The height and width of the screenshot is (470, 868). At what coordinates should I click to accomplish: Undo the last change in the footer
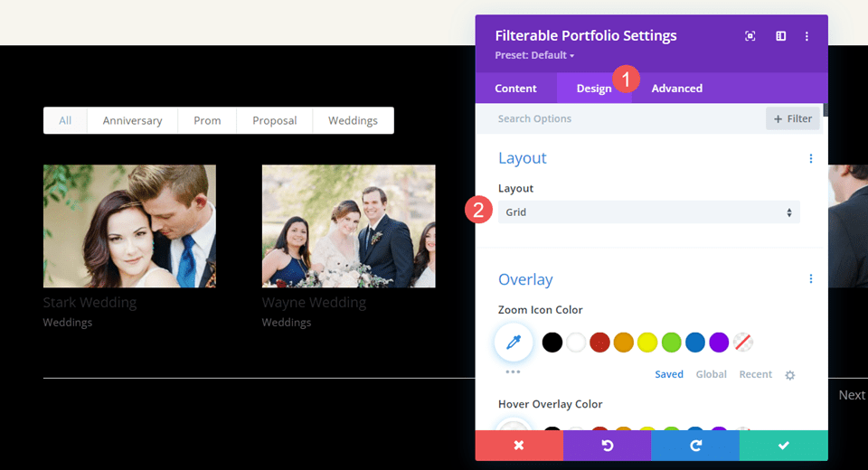tap(608, 445)
